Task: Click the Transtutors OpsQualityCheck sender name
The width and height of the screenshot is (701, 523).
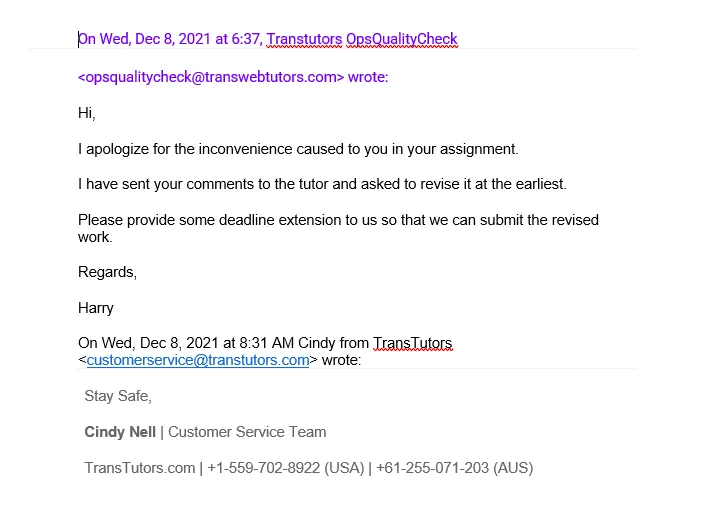Action: (x=361, y=40)
